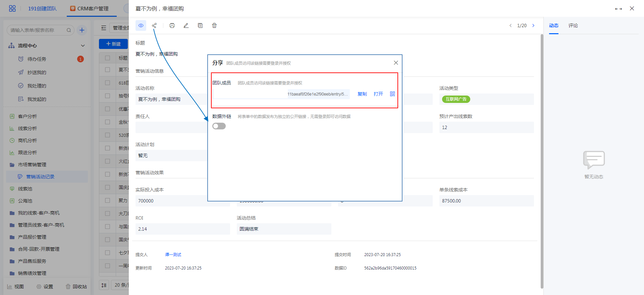Viewport: 644px width, 295px height.
Task: Open the QR code for share link
Action: pyautogui.click(x=392, y=94)
